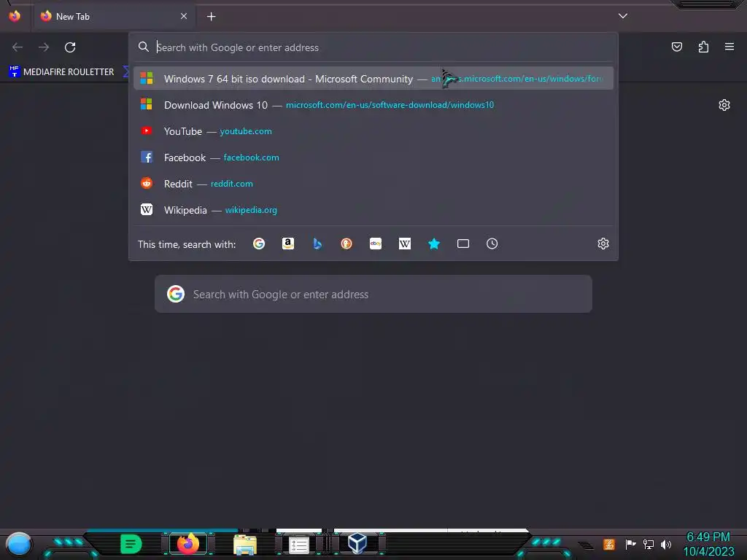
Task: Select the Reddit suggestion
Action: coord(373,183)
